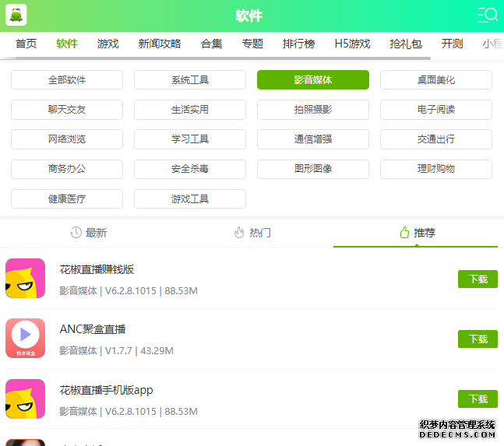Download ANC聚盒直播 with 下载 button

(478, 339)
